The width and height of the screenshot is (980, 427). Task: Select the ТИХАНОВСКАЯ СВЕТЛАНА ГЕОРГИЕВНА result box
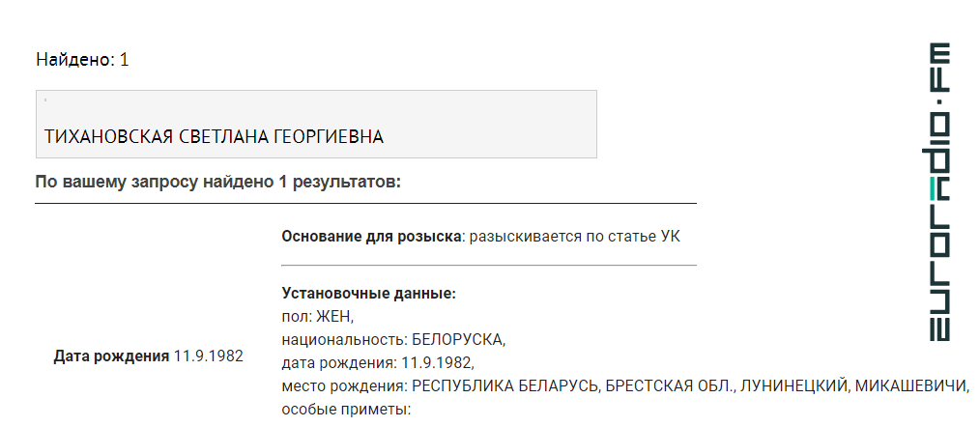point(316,124)
